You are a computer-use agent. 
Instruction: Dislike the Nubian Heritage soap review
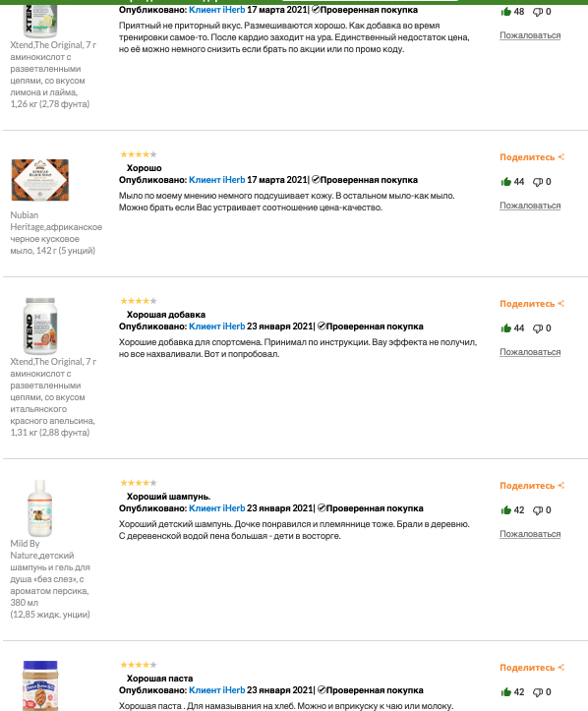(538, 182)
